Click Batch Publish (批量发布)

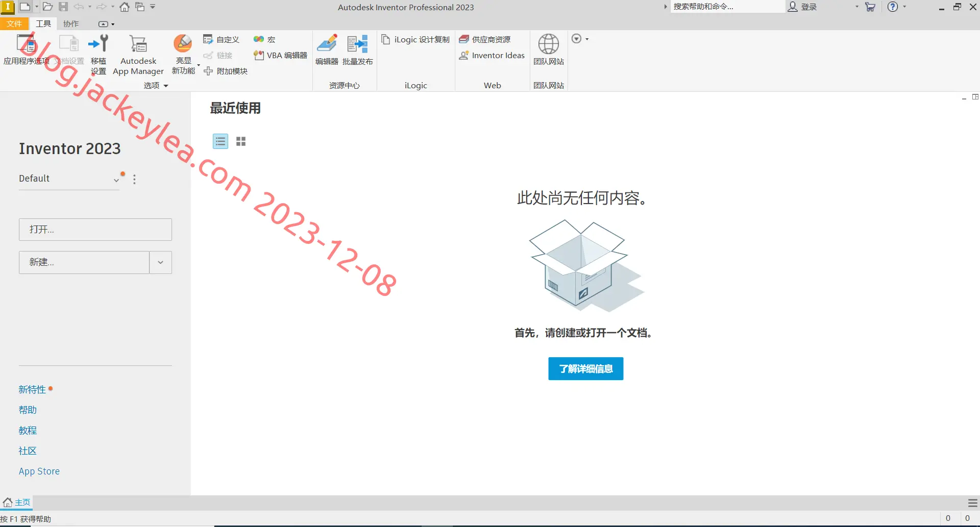click(357, 49)
